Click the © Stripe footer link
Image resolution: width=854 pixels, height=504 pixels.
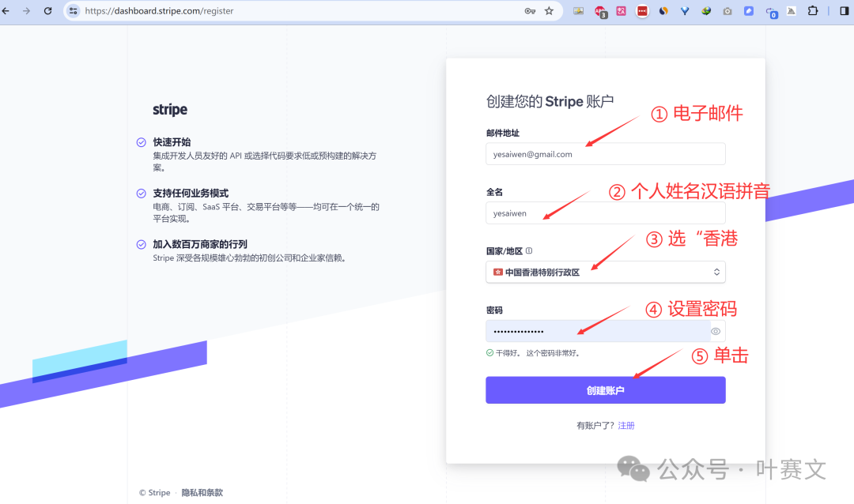[155, 493]
